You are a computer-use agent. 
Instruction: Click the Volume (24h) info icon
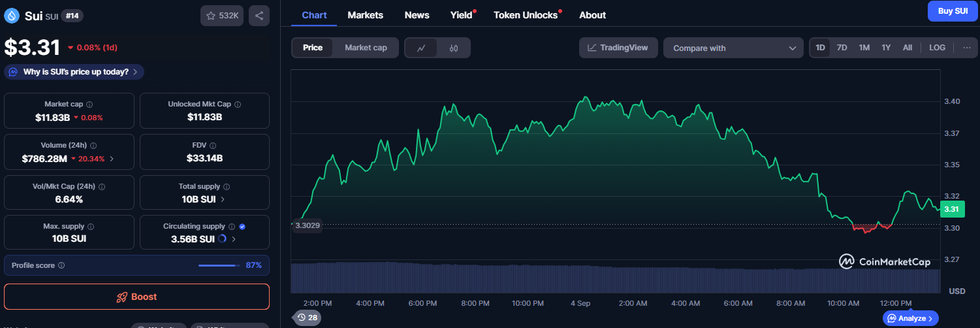[93, 146]
